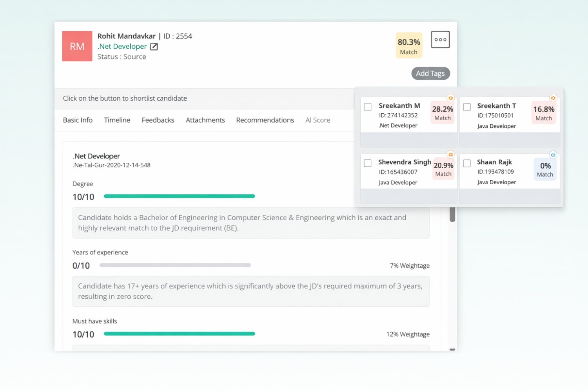Click the .Net Developer job link
588x392 pixels.
(x=122, y=46)
